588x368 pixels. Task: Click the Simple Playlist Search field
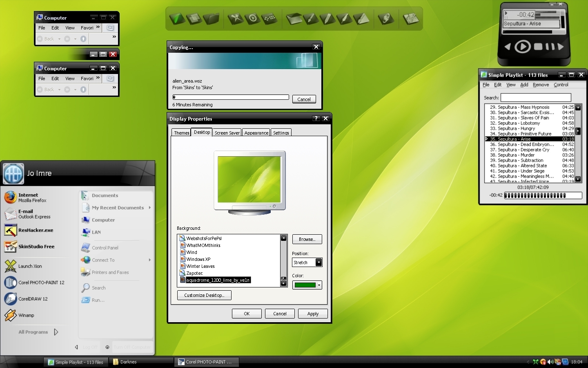coord(536,97)
